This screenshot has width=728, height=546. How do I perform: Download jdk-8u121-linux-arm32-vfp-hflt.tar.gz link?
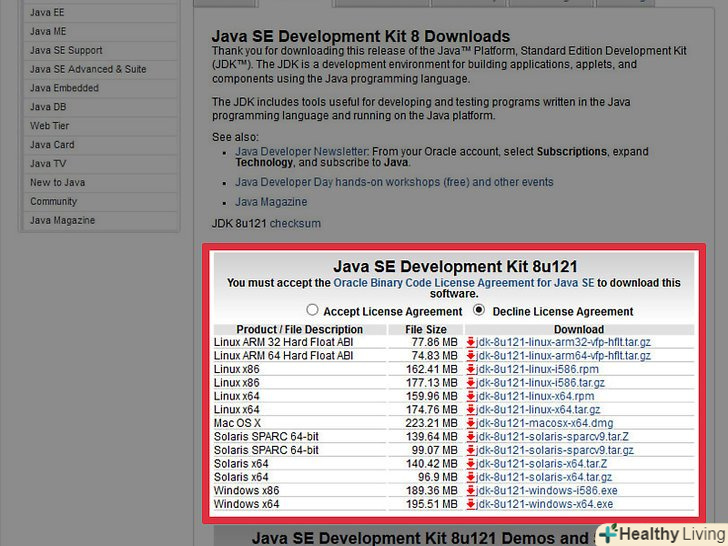pyautogui.click(x=564, y=342)
